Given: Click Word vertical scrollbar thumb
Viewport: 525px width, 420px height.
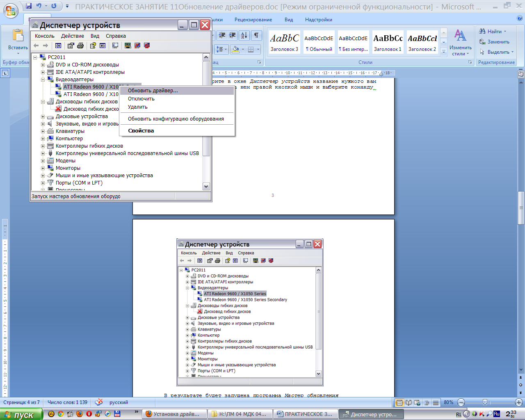Looking at the screenshot, I should coord(520,208).
